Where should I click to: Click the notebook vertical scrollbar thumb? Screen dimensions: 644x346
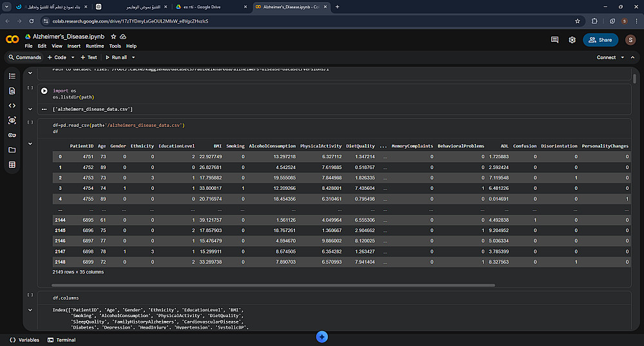pyautogui.click(x=634, y=78)
